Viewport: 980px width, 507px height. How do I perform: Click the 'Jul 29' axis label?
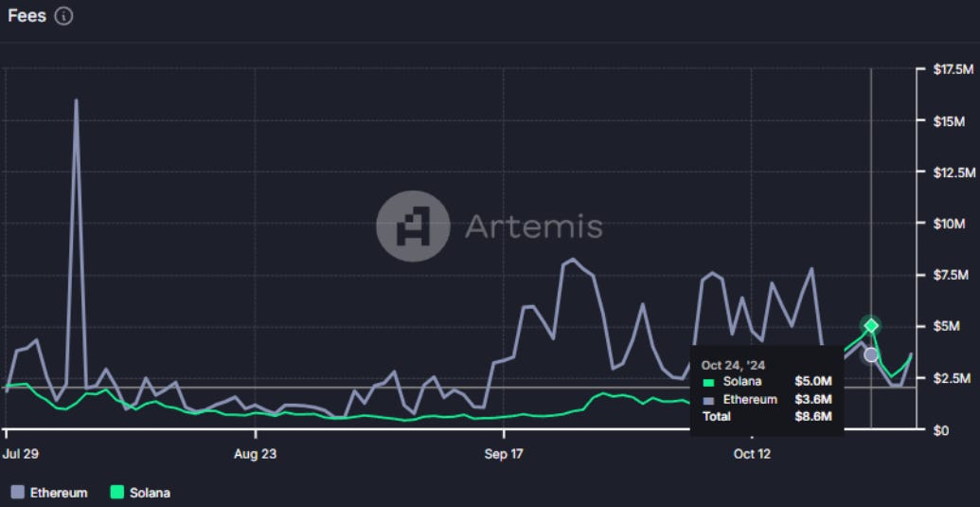click(x=21, y=455)
